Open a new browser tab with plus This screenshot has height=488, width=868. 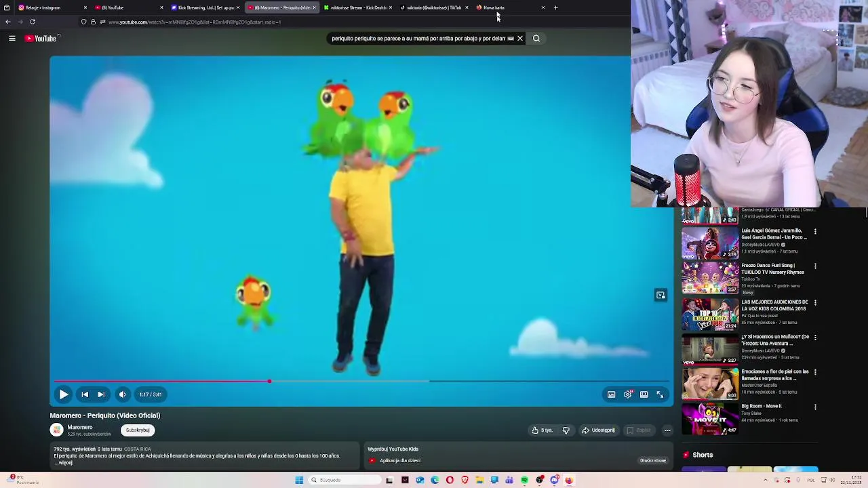pos(555,7)
